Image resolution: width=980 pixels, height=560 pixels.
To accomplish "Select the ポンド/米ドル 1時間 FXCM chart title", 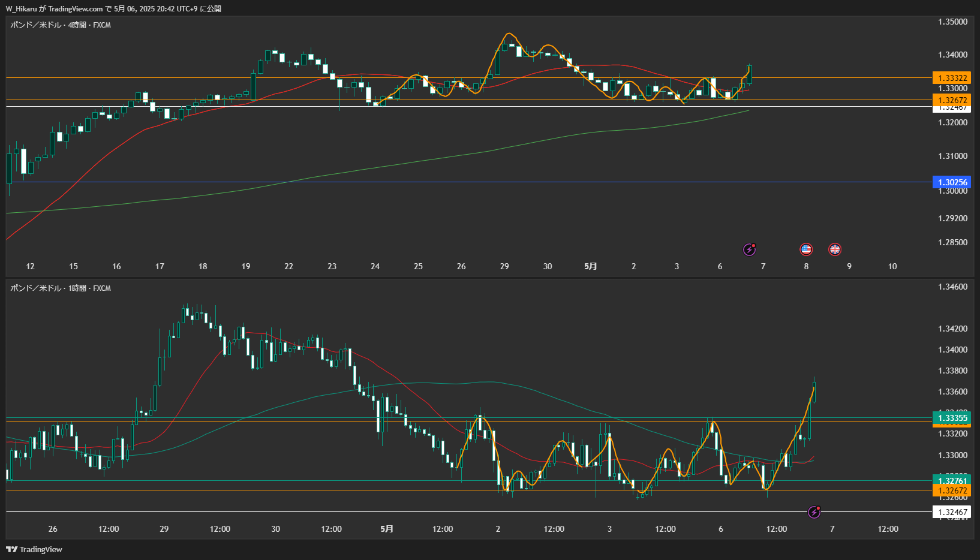I will (x=61, y=288).
